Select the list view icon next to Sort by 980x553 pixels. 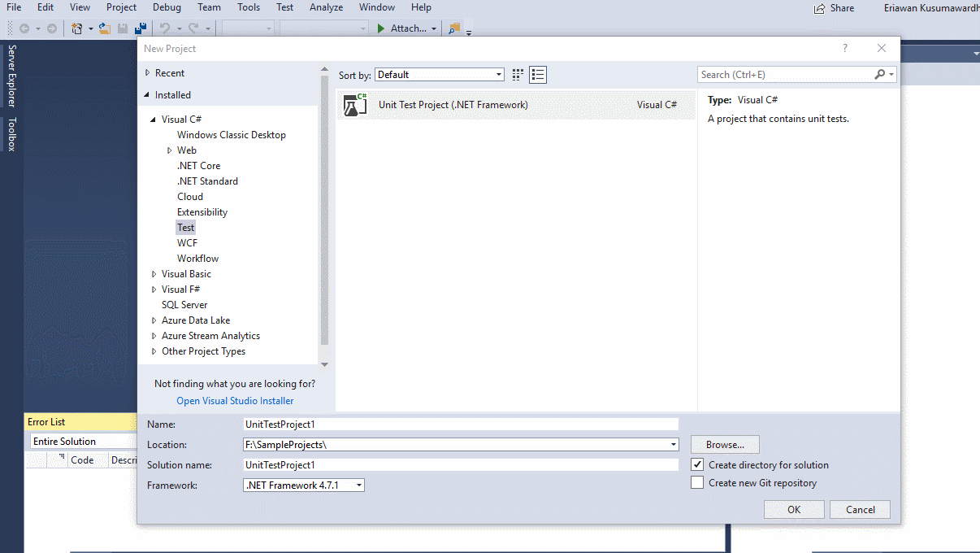tap(537, 74)
